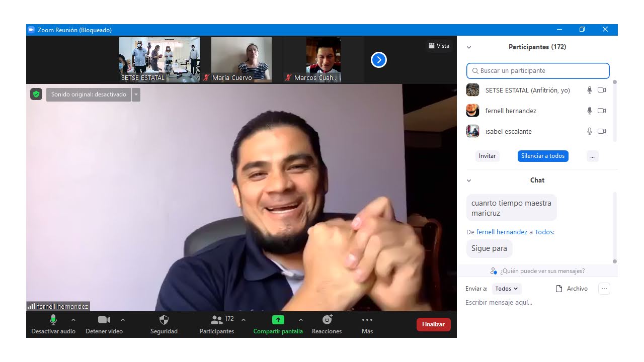Toggle isabel escalante camera icon
The image size is (644, 362).
[602, 131]
